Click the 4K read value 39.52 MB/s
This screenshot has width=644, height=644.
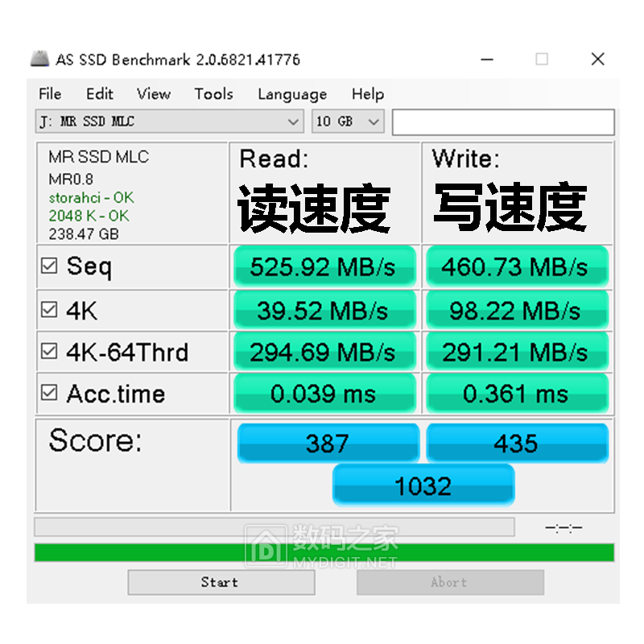coord(325,310)
